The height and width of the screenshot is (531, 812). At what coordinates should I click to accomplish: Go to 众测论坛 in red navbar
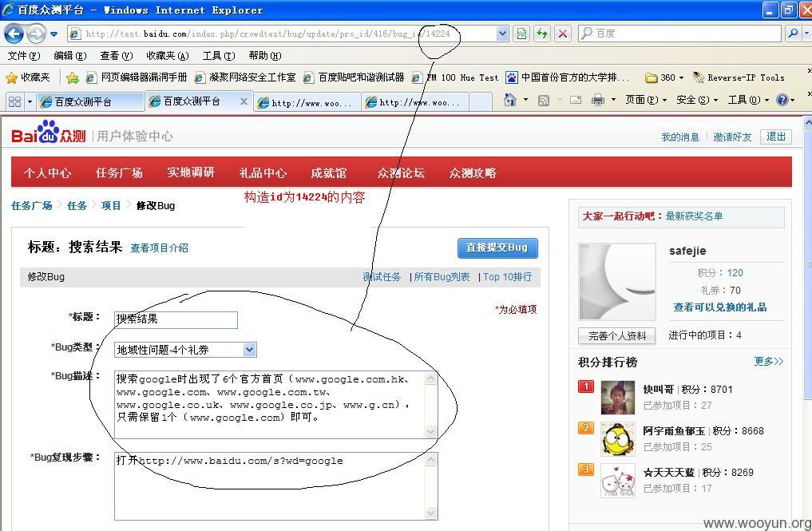click(401, 172)
